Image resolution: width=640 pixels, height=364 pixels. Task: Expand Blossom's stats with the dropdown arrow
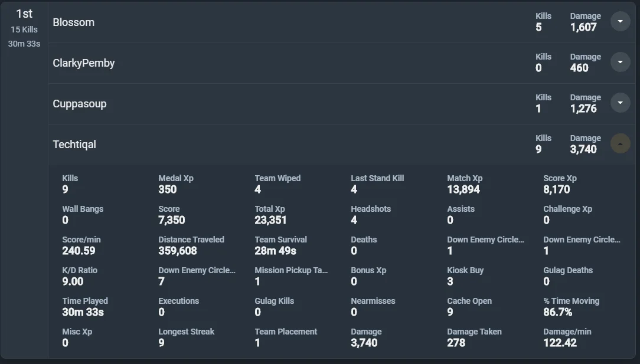tap(620, 21)
